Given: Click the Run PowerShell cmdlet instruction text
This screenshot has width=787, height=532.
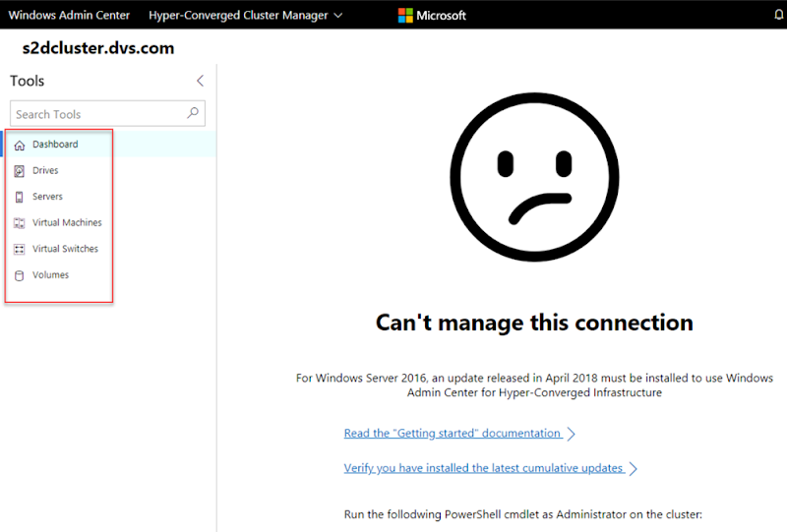Looking at the screenshot, I should tap(523, 514).
